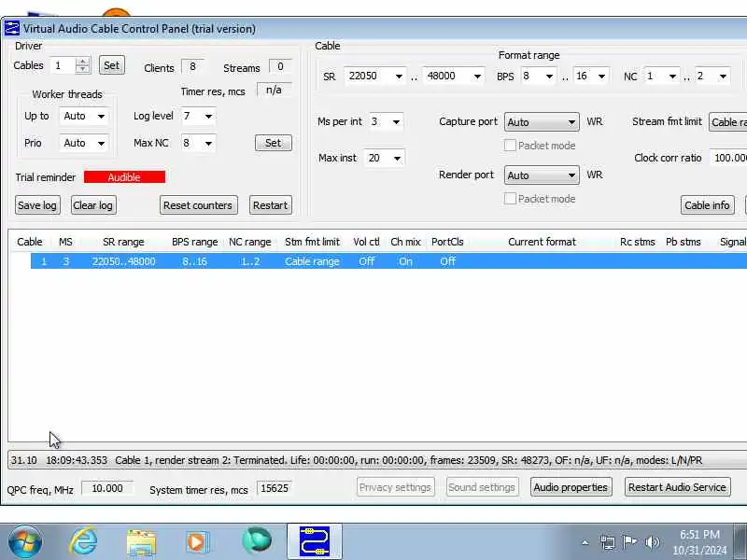747x560 pixels.
Task: Click the PortCls column header
Action: (447, 242)
